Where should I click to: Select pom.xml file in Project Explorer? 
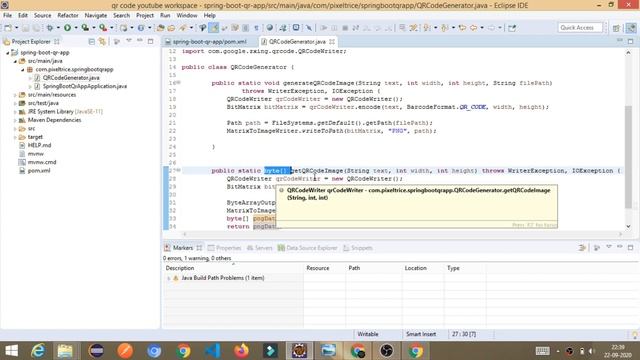(x=39, y=171)
